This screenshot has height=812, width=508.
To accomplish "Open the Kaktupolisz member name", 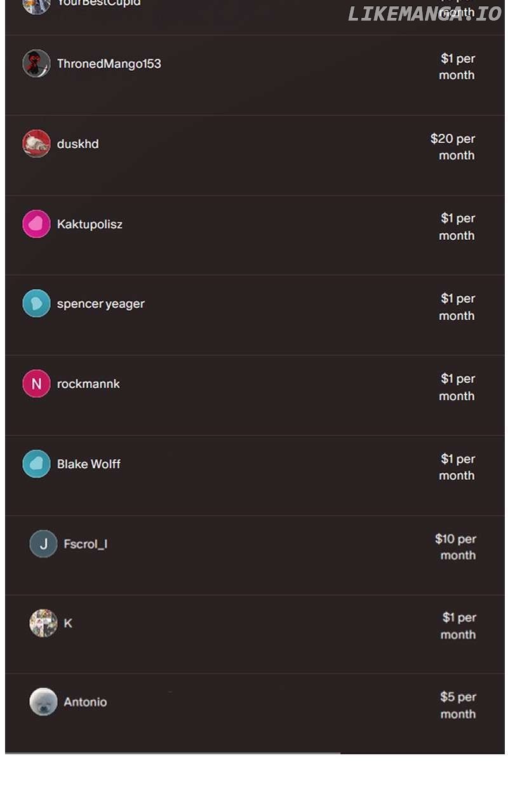I will (90, 224).
